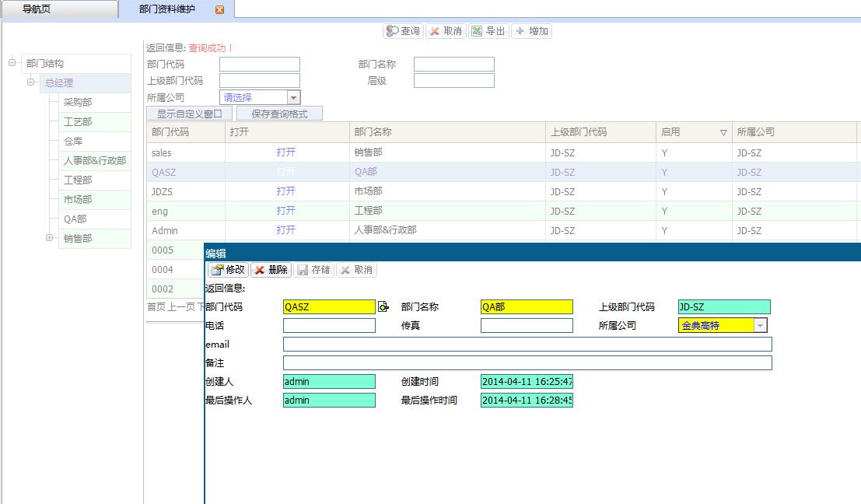
Task: Save the record with 存储 button
Action: click(x=314, y=270)
